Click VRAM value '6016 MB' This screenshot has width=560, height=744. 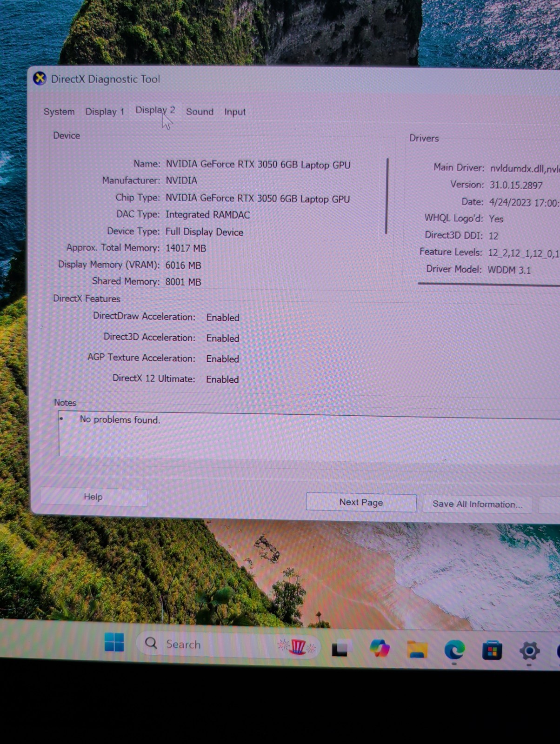coord(183,265)
